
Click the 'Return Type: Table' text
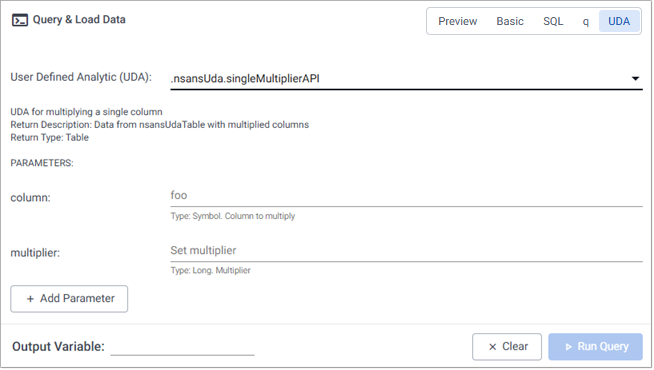[50, 138]
